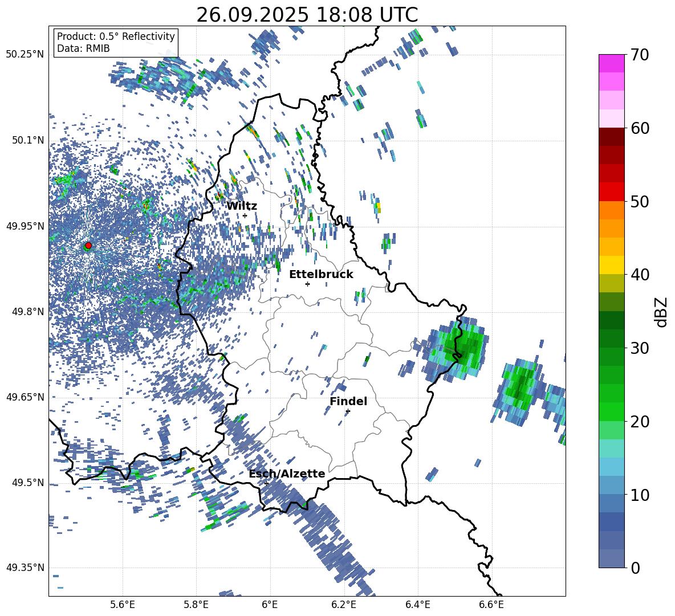Click the dBZ colorbar axis label
Image resolution: width=675 pixels, height=616 pixels.
662,312
